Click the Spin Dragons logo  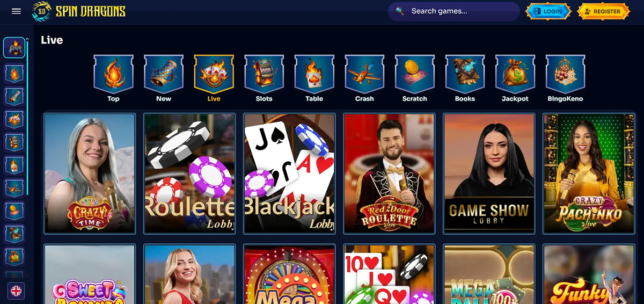point(78,11)
